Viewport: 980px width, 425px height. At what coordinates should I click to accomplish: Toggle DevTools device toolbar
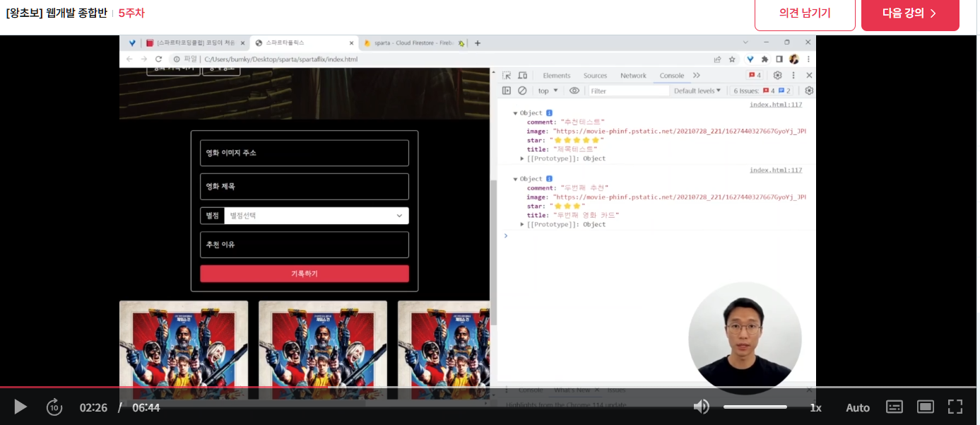click(x=523, y=76)
